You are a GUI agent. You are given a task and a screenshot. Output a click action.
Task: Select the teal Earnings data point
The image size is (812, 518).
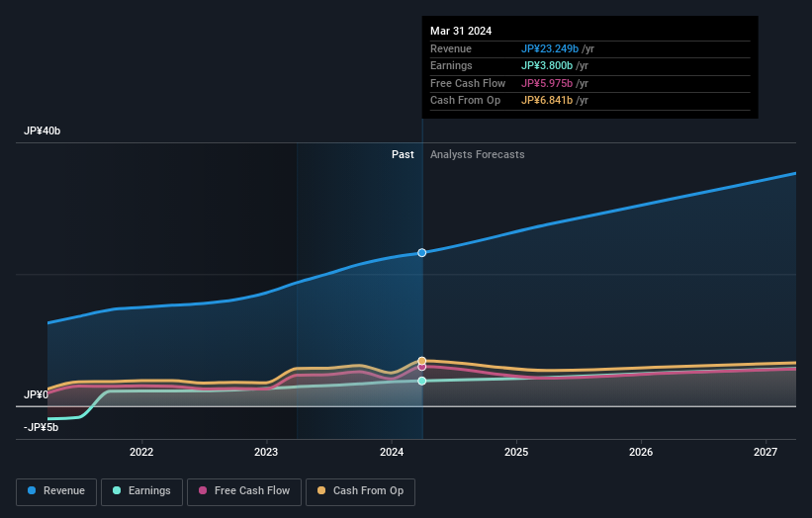point(422,381)
